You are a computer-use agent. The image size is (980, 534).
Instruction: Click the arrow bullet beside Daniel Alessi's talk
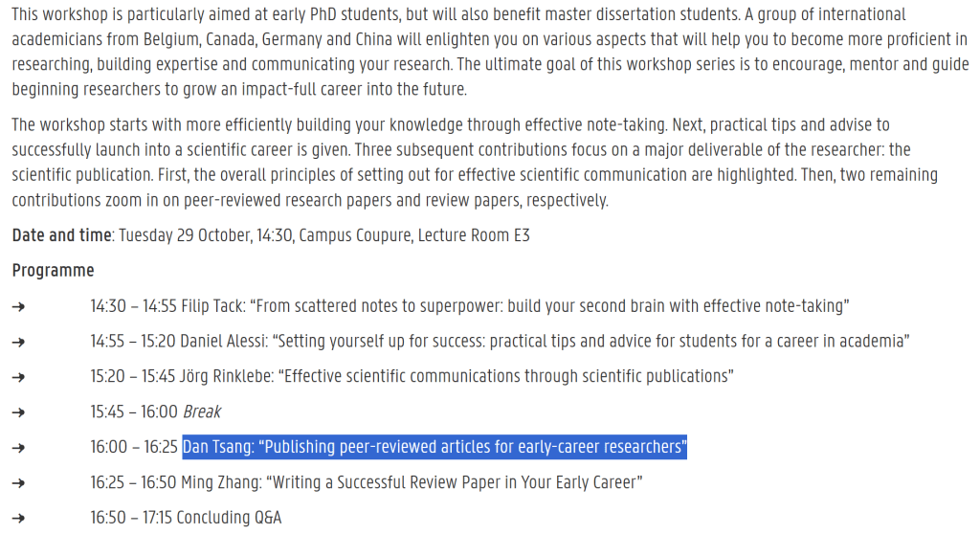click(x=19, y=342)
